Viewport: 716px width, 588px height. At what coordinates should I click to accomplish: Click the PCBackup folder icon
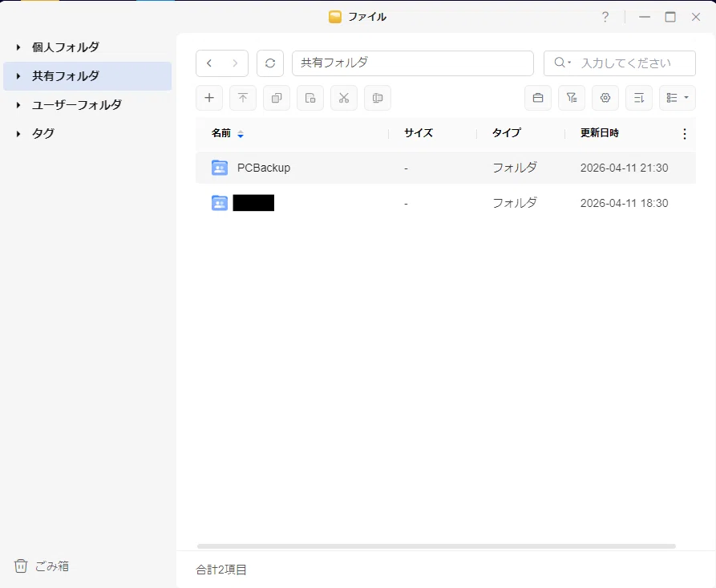[220, 168]
